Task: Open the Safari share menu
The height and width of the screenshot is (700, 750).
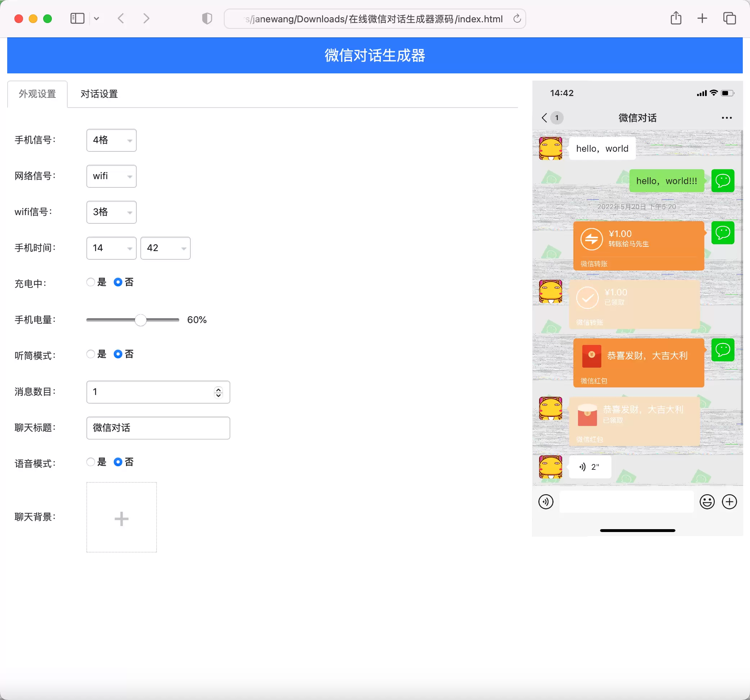Action: [676, 18]
